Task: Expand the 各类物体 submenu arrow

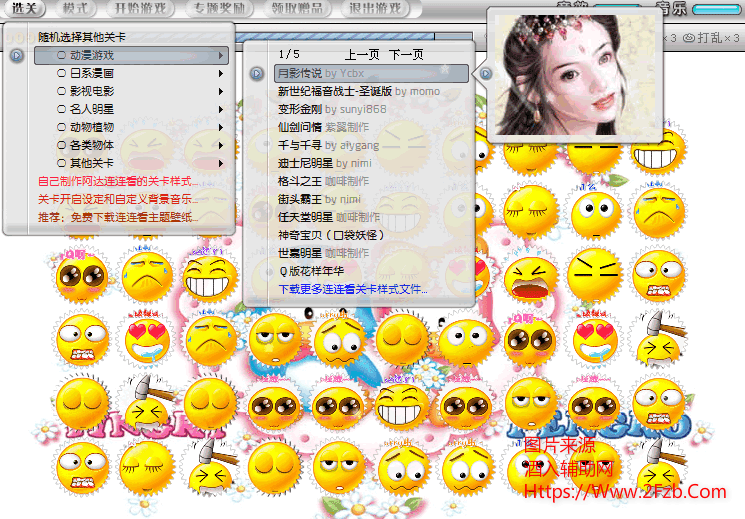Action: [x=221, y=145]
